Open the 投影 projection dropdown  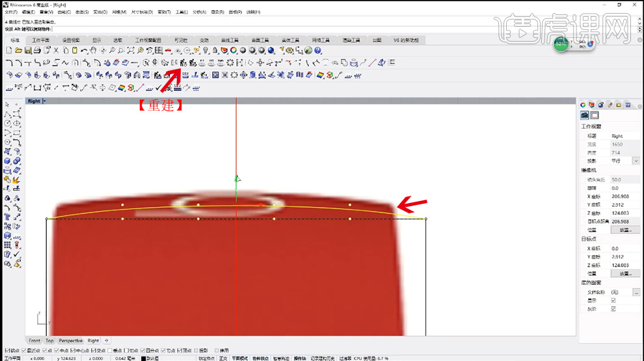click(636, 161)
